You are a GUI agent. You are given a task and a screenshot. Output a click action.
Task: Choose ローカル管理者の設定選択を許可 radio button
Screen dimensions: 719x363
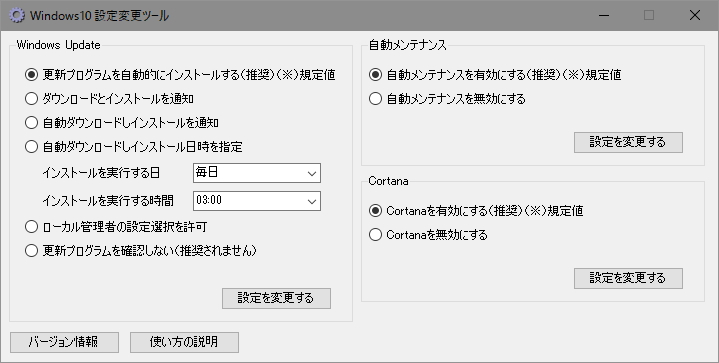[x=31, y=226]
